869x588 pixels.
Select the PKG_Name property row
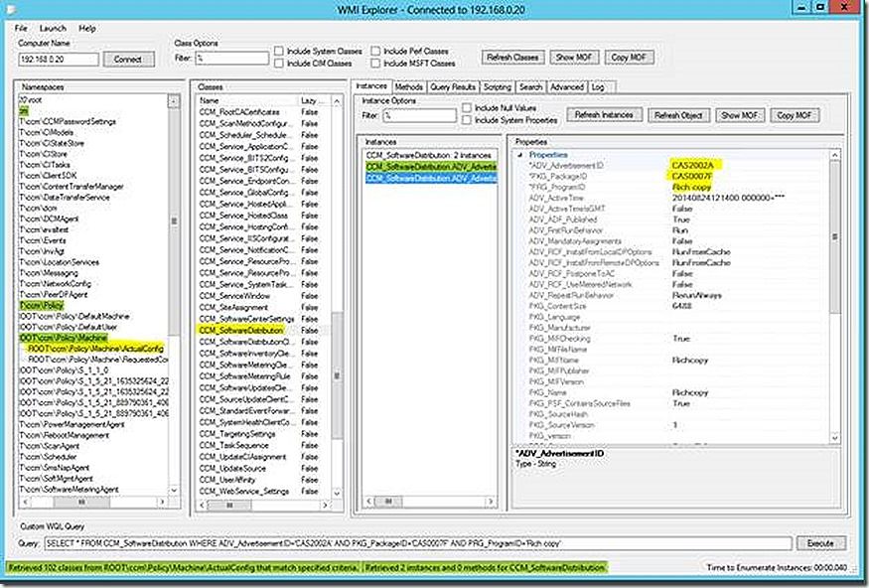671,392
